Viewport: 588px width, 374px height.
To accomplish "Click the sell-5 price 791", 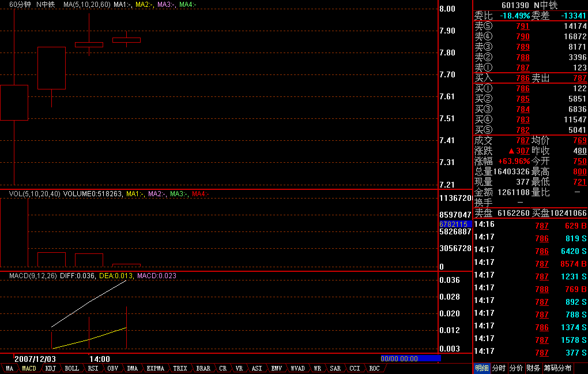I will tap(522, 27).
